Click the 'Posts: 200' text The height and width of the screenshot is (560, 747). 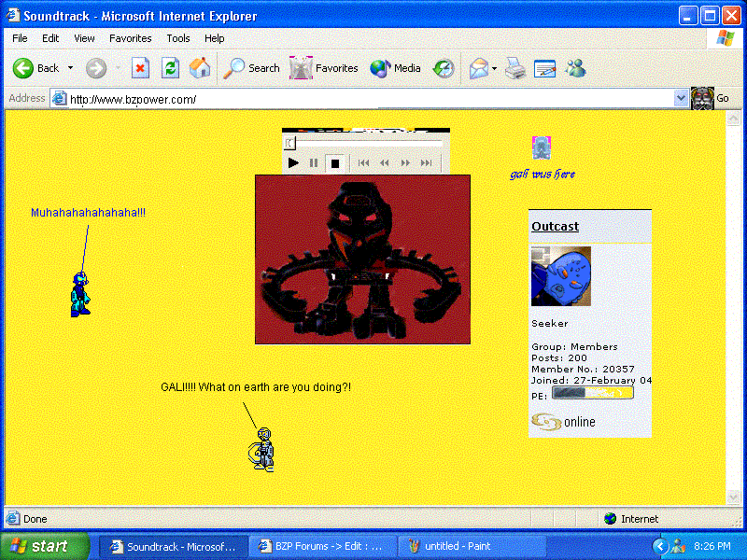click(x=559, y=358)
